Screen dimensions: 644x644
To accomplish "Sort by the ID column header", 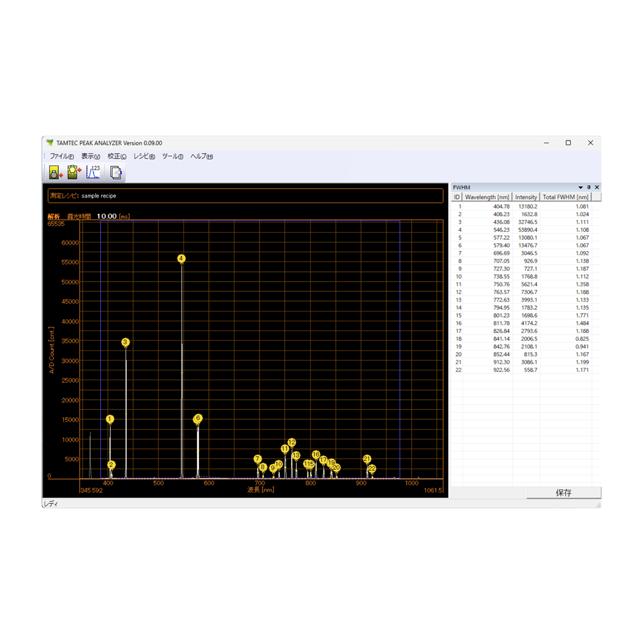I will pos(457,197).
